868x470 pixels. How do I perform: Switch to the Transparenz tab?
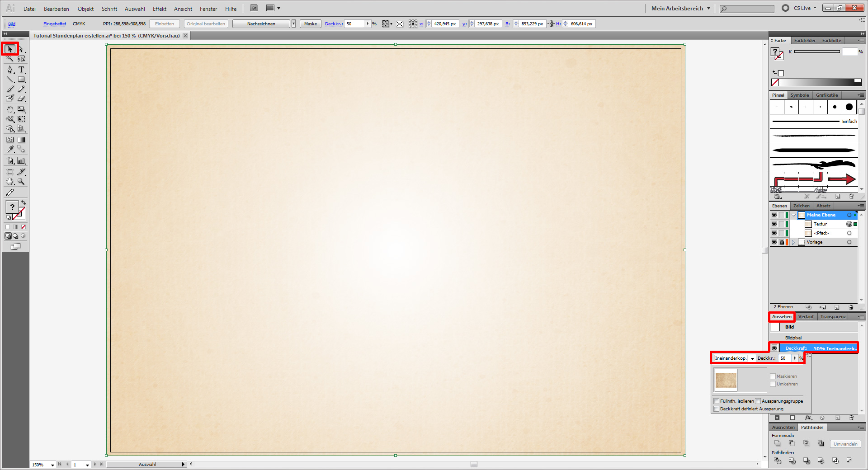coord(833,317)
